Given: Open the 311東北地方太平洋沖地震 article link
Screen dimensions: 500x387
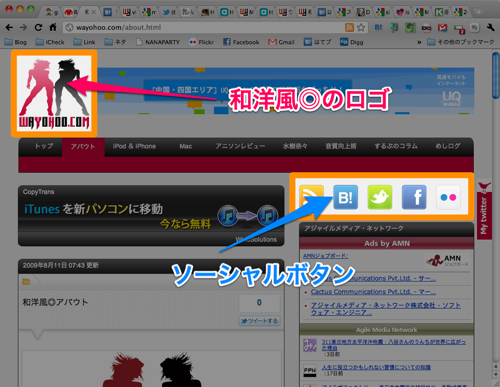Looking at the screenshot, I should point(394,345).
